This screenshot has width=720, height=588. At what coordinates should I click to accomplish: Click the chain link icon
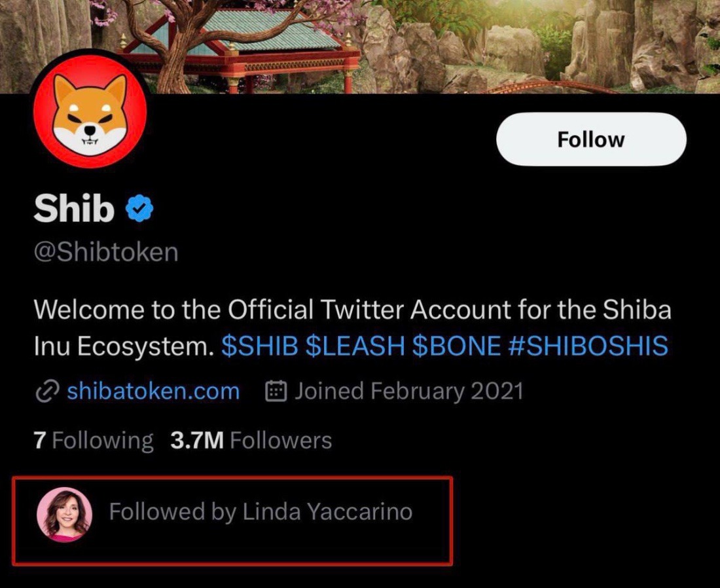coord(47,392)
